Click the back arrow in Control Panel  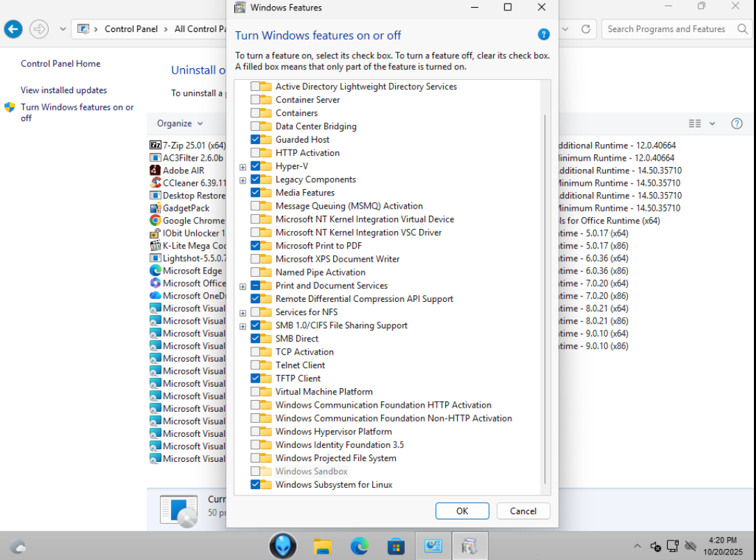(x=13, y=29)
